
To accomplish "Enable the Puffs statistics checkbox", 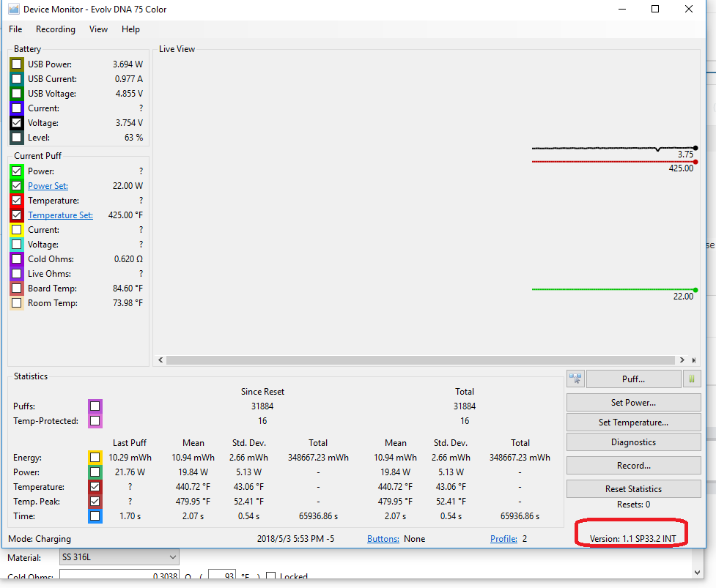I will [95, 406].
